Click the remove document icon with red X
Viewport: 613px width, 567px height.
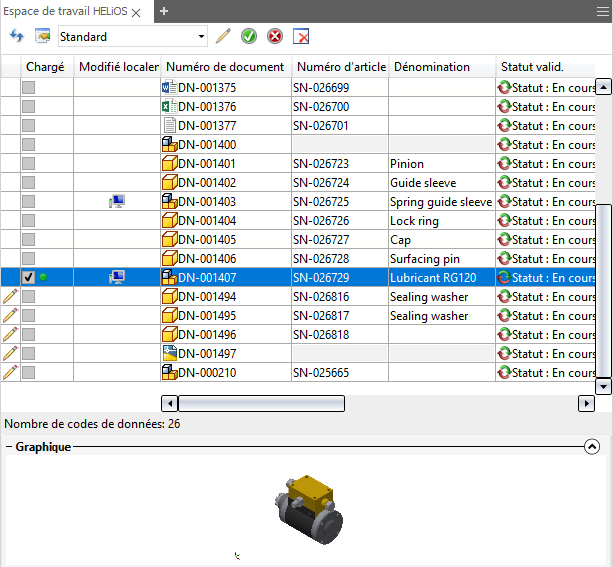coord(301,36)
